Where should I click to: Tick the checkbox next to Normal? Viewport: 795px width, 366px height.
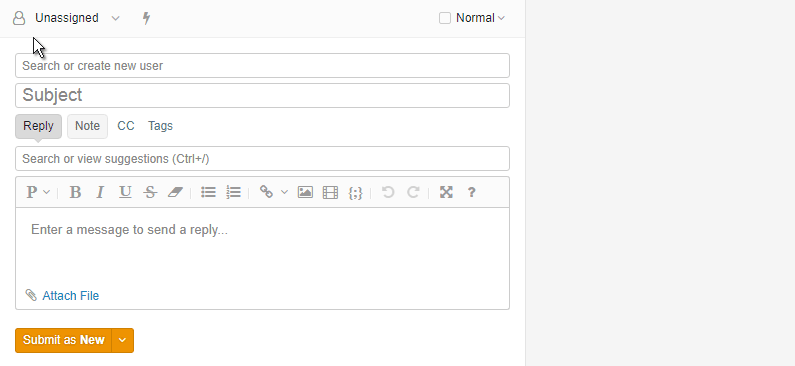(445, 18)
